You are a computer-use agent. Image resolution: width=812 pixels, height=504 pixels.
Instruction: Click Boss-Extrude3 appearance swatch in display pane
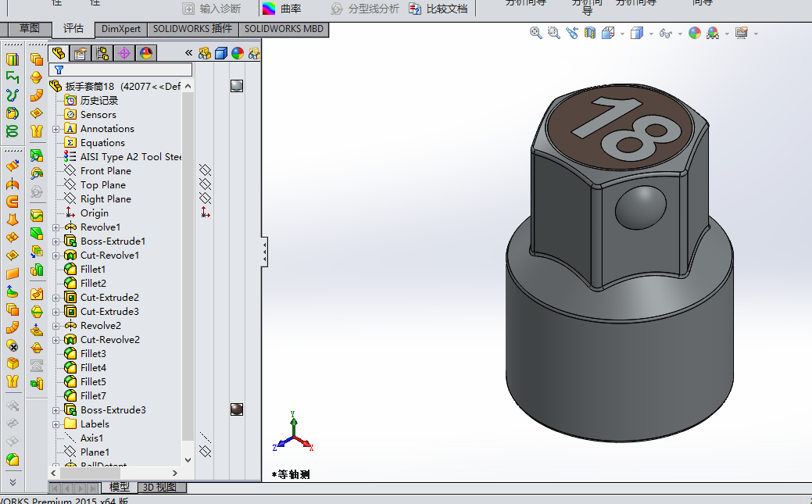237,409
